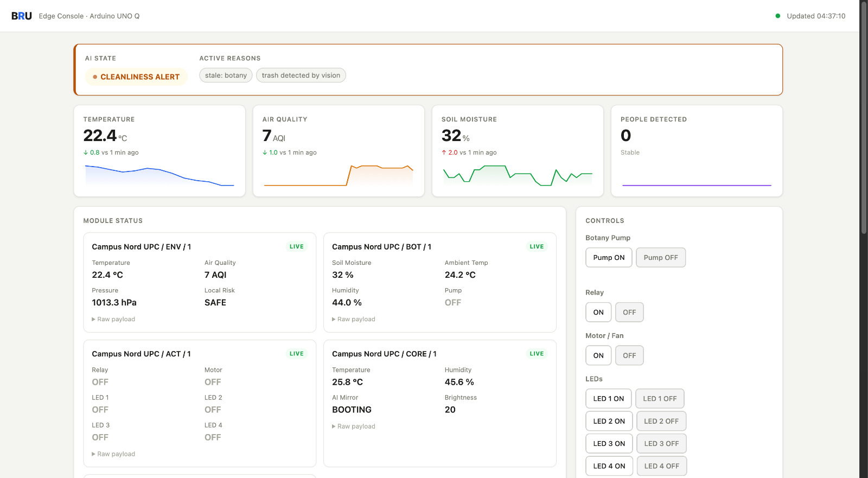
Task: Click the 'Campus Nord UPC / ACT / 1' title
Action: [142, 354]
